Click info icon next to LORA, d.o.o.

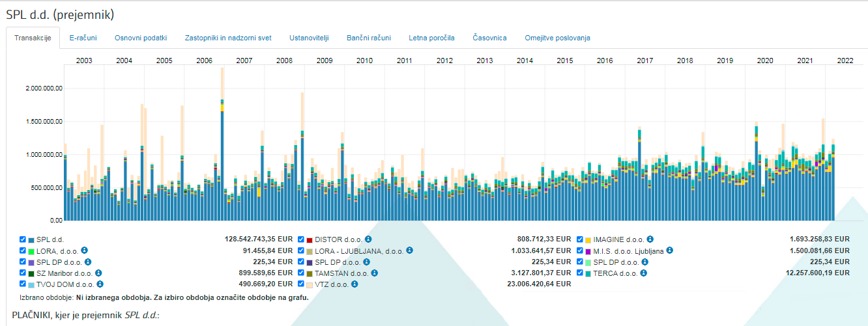pyautogui.click(x=85, y=251)
